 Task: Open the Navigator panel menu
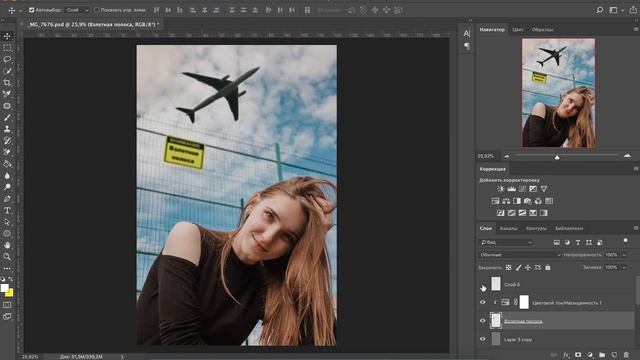coord(636,29)
